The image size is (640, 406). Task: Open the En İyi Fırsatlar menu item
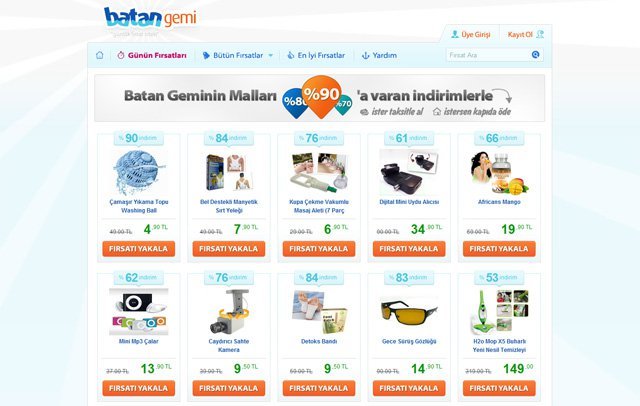(x=321, y=55)
